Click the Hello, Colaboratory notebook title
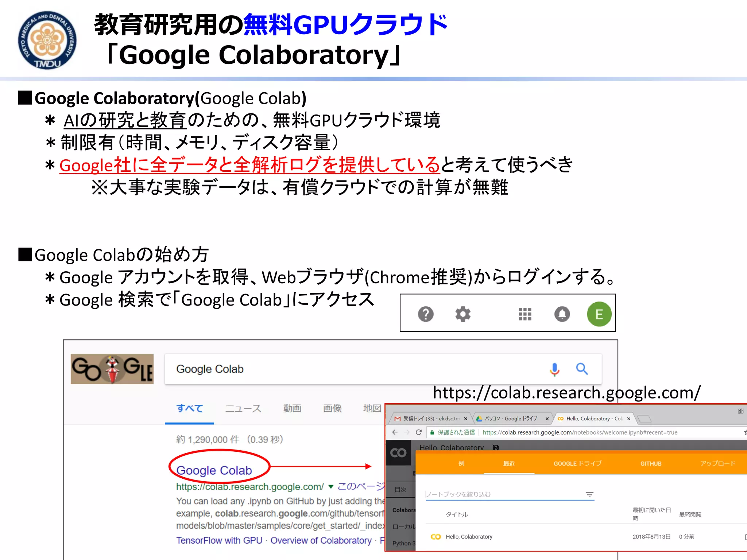 click(451, 447)
